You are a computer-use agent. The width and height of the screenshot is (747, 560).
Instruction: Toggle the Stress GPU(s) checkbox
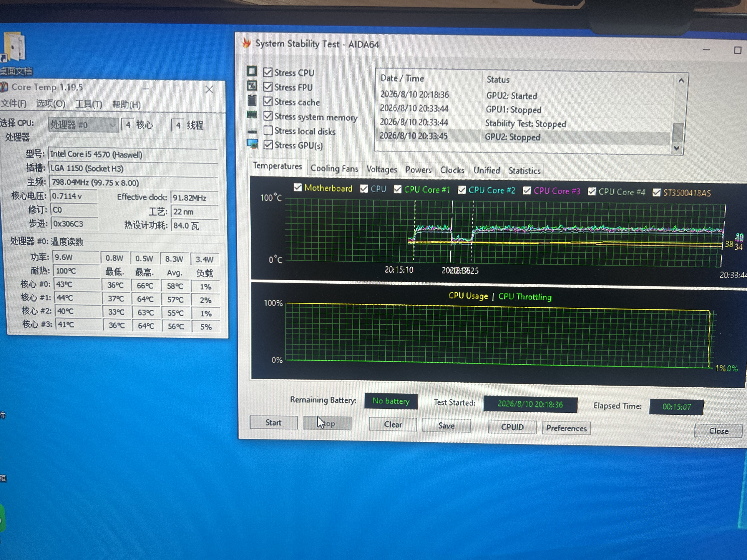268,145
